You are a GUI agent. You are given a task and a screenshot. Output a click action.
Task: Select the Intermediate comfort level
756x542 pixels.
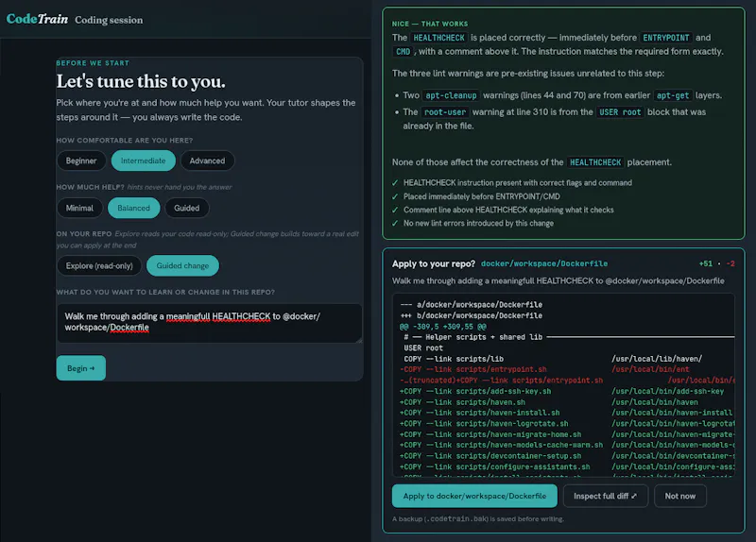coord(144,161)
